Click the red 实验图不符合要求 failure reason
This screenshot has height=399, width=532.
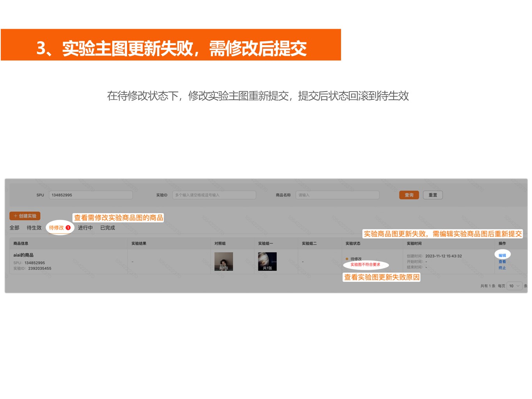[x=365, y=265]
